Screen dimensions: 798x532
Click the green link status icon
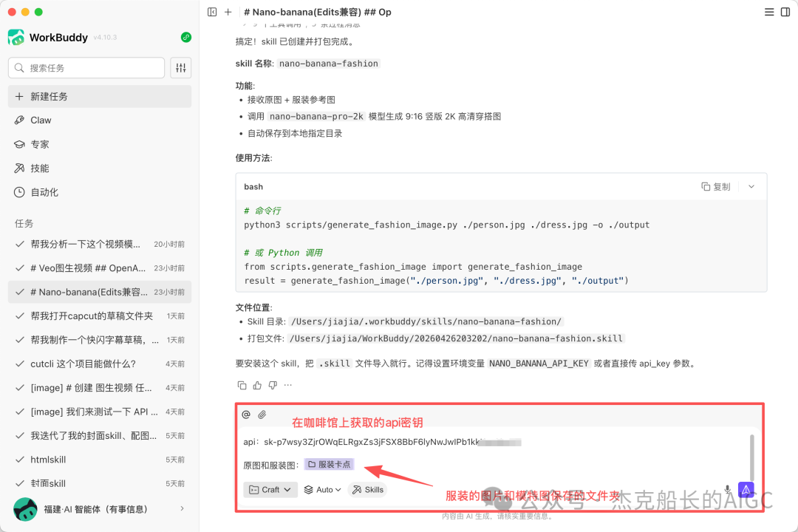click(186, 37)
